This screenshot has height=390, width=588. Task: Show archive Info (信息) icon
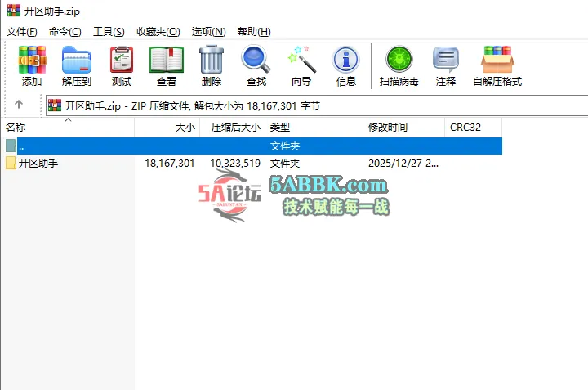coord(346,65)
